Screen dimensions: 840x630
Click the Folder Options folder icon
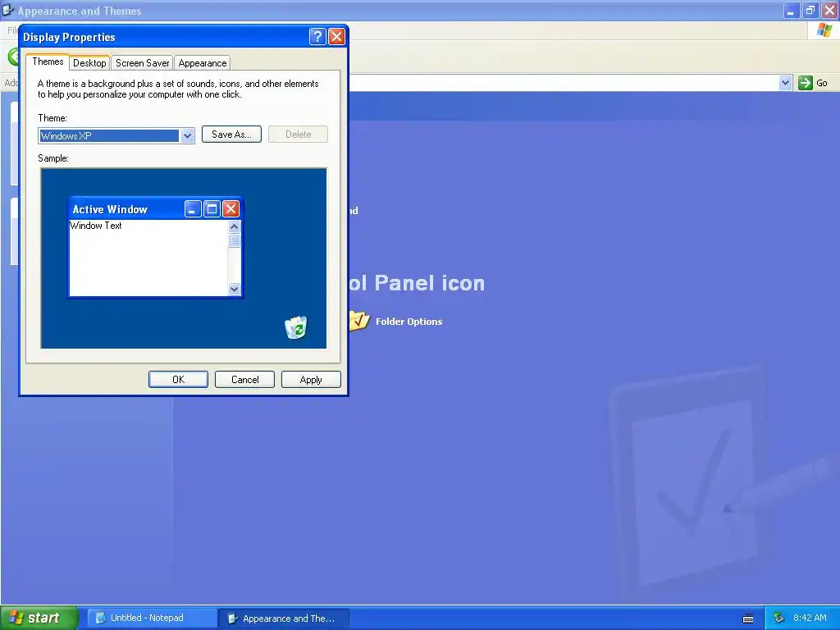click(359, 321)
